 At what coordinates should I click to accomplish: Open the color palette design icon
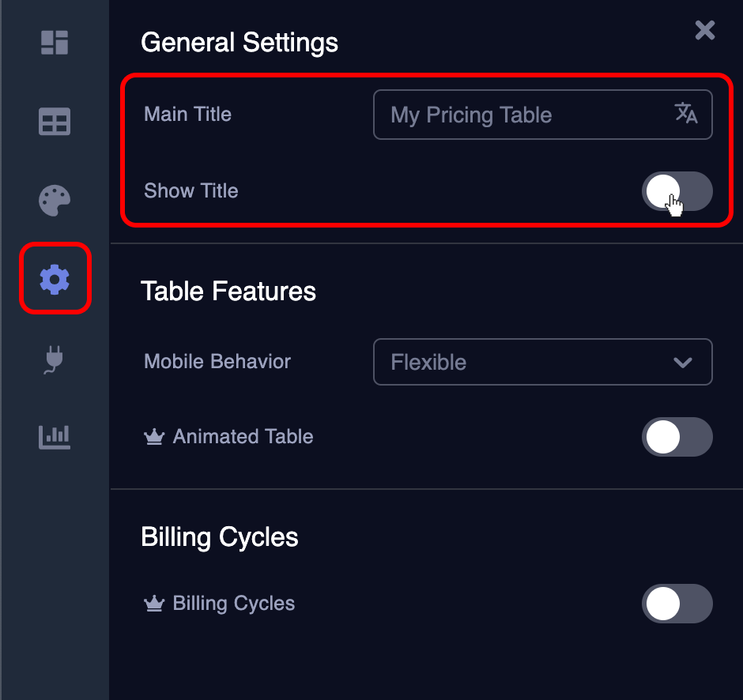point(55,201)
